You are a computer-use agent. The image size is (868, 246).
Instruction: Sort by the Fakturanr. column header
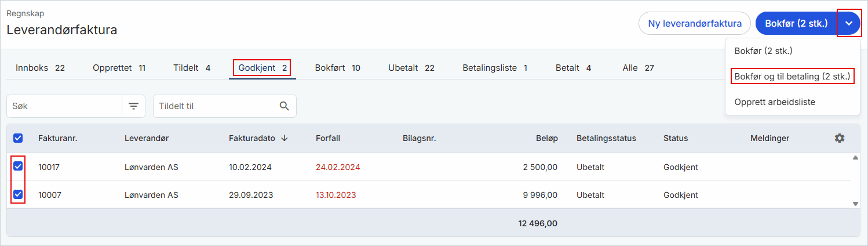coord(58,138)
